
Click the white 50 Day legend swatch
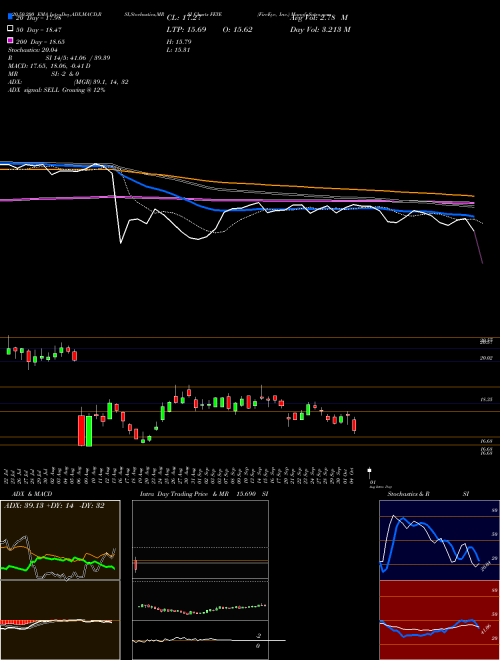tap(10, 29)
